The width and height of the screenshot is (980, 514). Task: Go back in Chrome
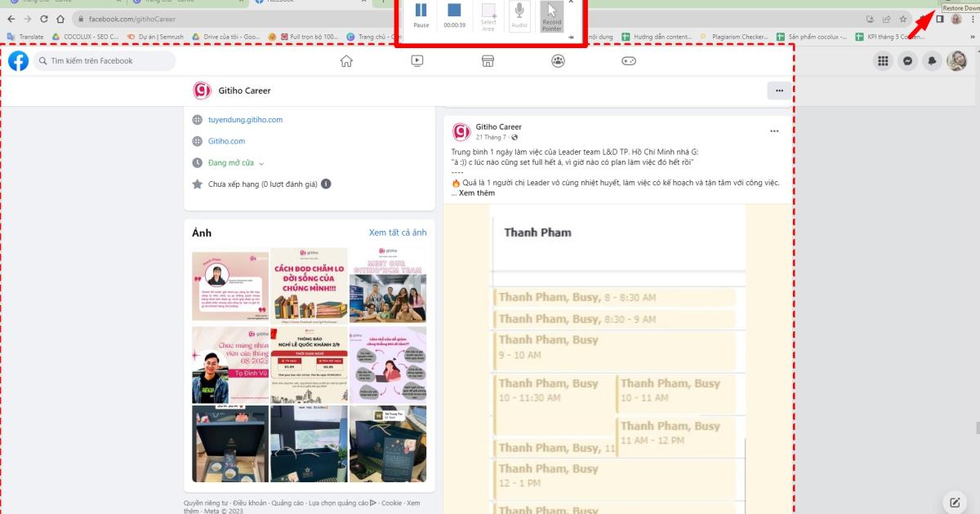[x=11, y=19]
